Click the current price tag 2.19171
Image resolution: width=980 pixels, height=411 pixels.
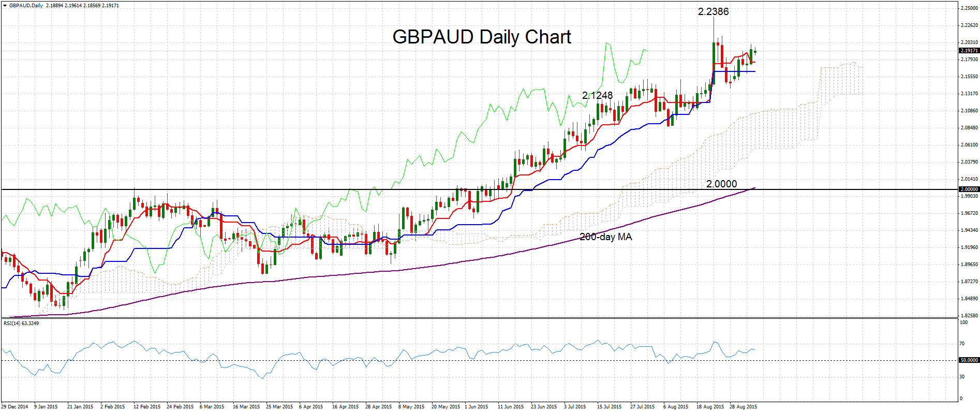[969, 51]
